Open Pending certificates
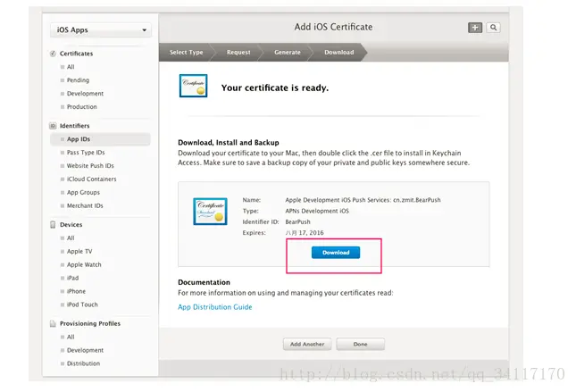 (x=78, y=80)
